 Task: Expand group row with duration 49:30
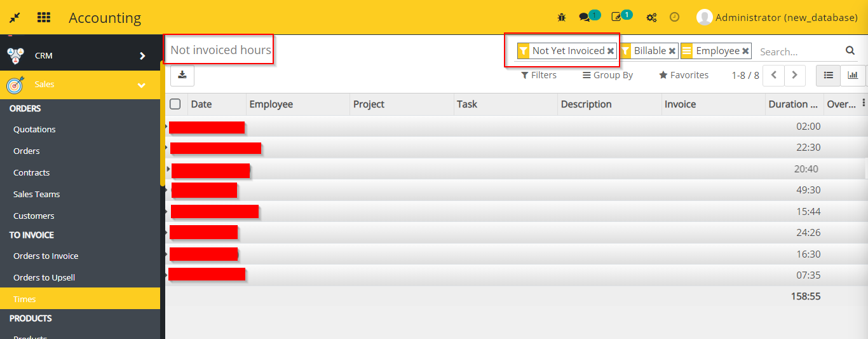coord(516,190)
